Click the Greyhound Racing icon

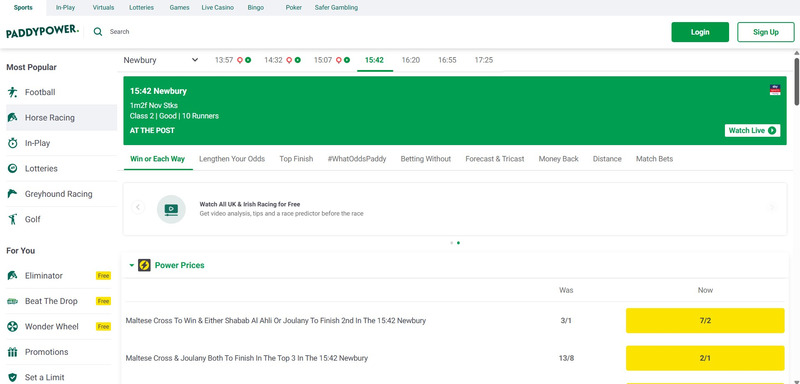coord(12,194)
